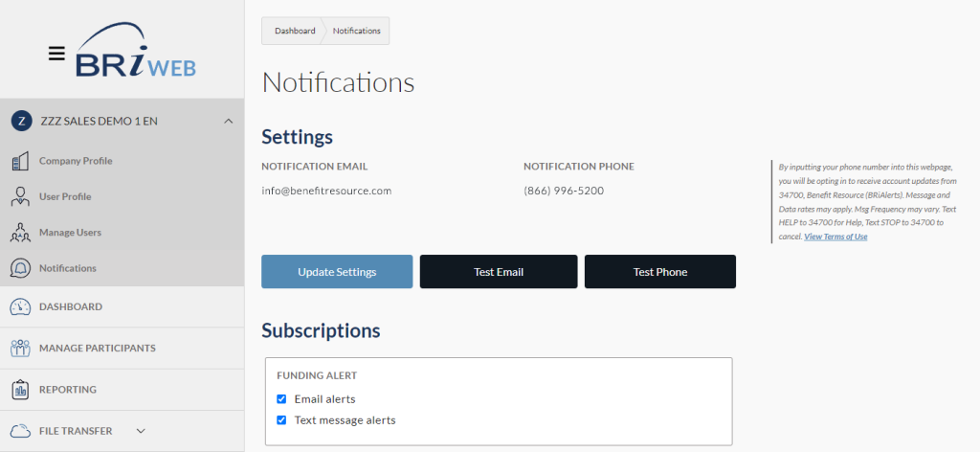Click the Notifications bell icon
The width and height of the screenshot is (980, 452).
[x=20, y=268]
